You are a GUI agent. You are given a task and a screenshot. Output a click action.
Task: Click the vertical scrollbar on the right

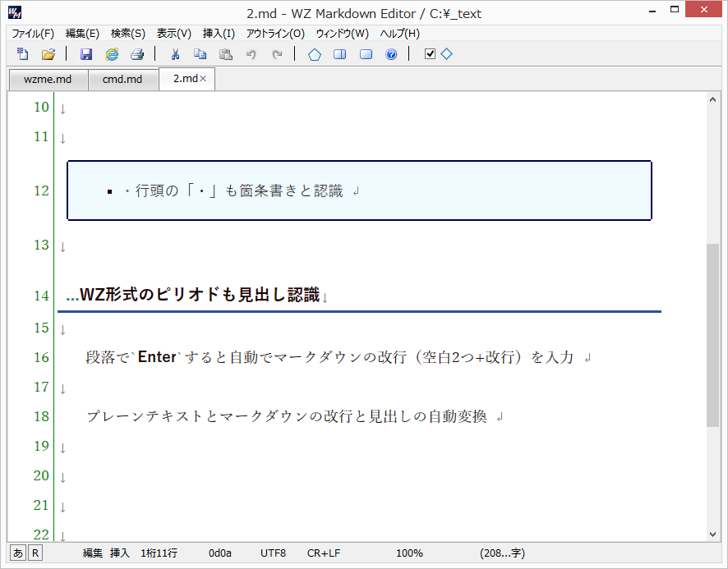click(x=712, y=328)
